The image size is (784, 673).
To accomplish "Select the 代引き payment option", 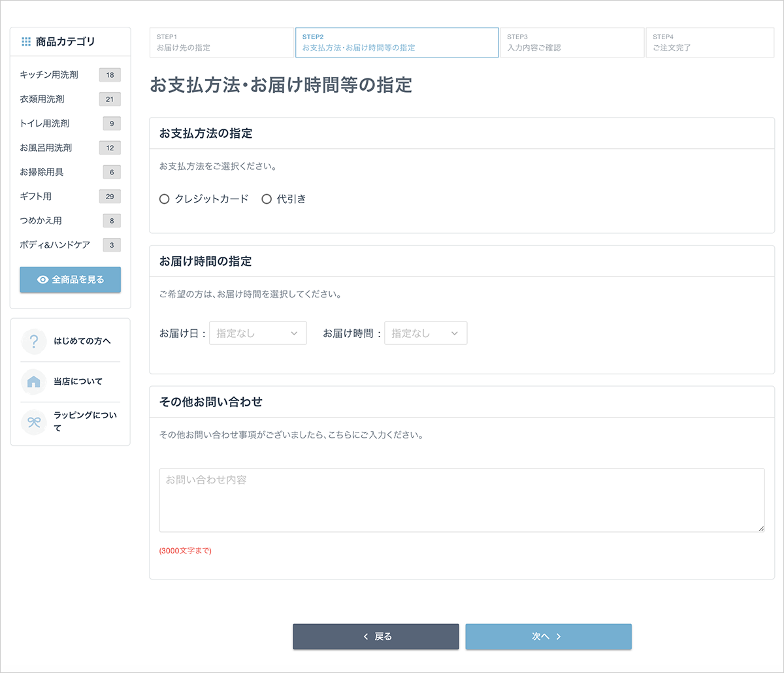I will pos(284,199).
